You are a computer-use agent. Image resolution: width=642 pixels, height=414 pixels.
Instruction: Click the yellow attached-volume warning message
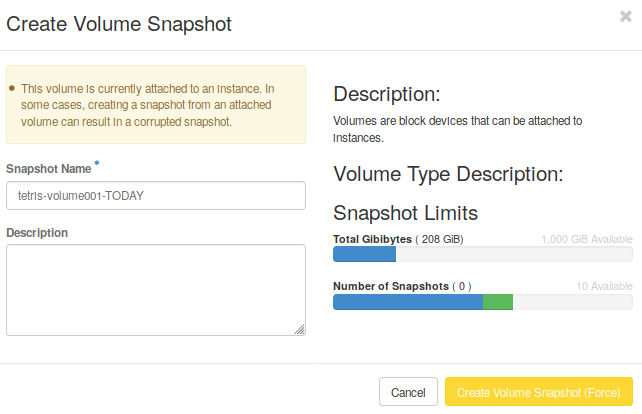[x=155, y=105]
